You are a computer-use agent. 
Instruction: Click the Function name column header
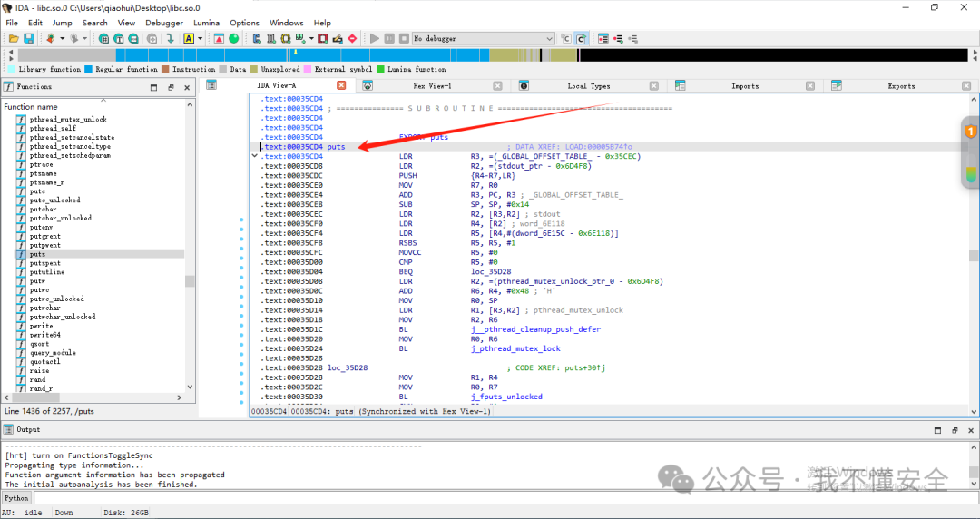31,107
